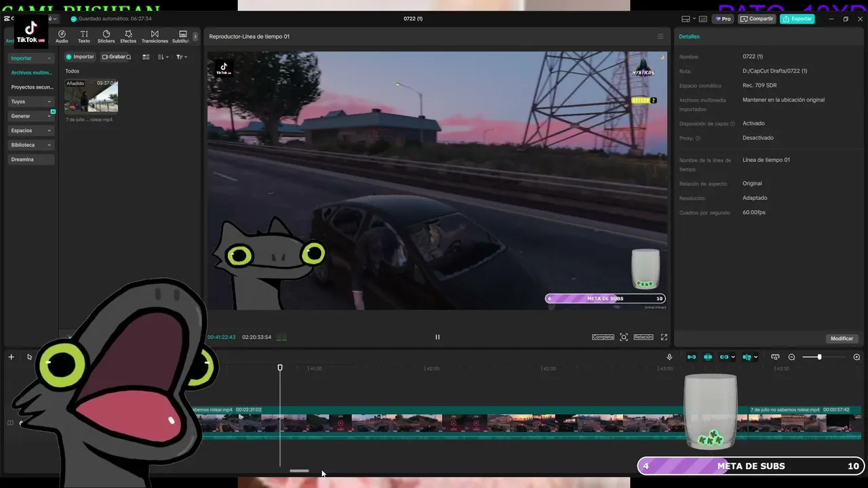Open the Relación aspect ratio option
The image size is (868, 488).
644,337
